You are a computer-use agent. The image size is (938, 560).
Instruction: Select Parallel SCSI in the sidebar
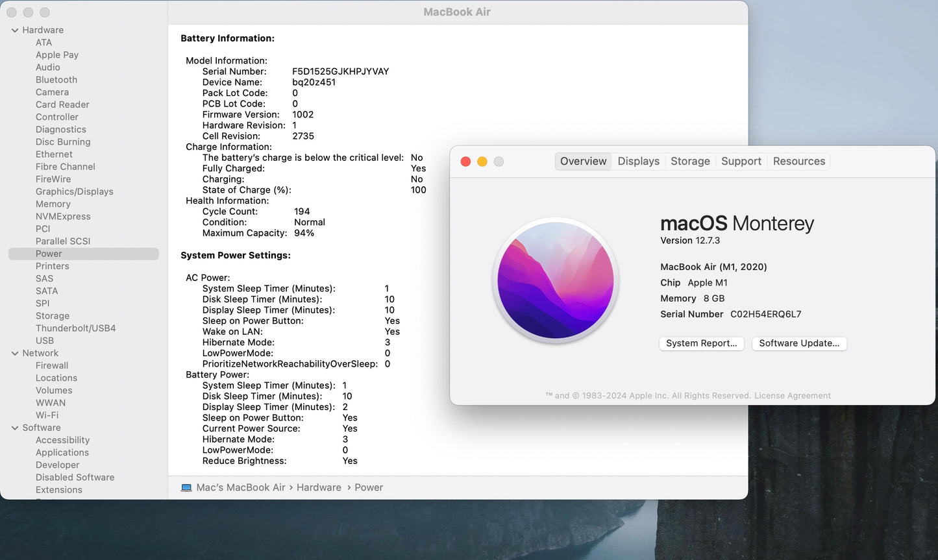tap(63, 241)
